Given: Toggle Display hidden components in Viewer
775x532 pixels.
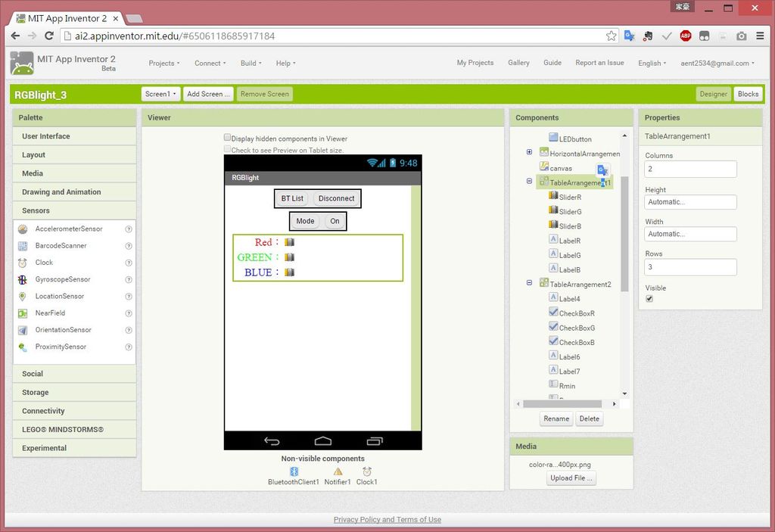Looking at the screenshot, I should (227, 138).
